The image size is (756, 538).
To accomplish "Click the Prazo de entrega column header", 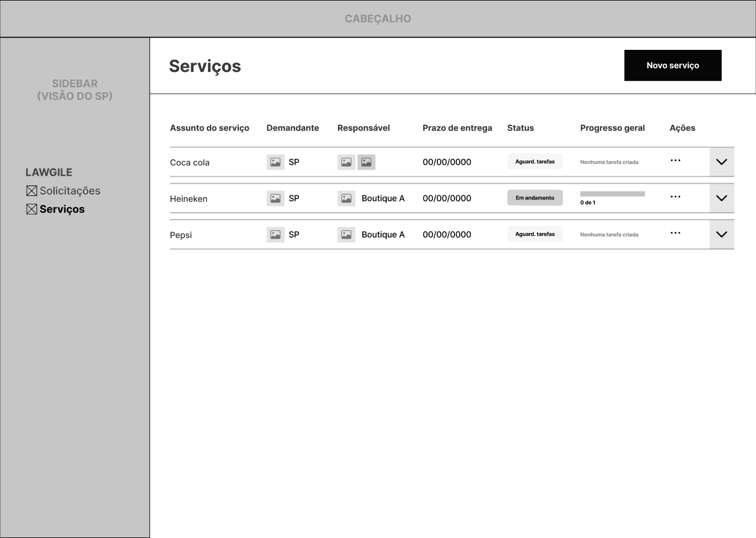I will pos(457,128).
